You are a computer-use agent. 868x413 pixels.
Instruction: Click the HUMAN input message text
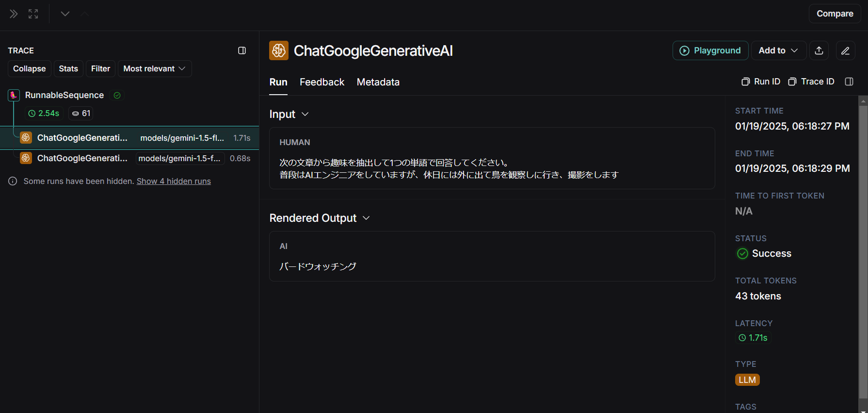pyautogui.click(x=449, y=168)
